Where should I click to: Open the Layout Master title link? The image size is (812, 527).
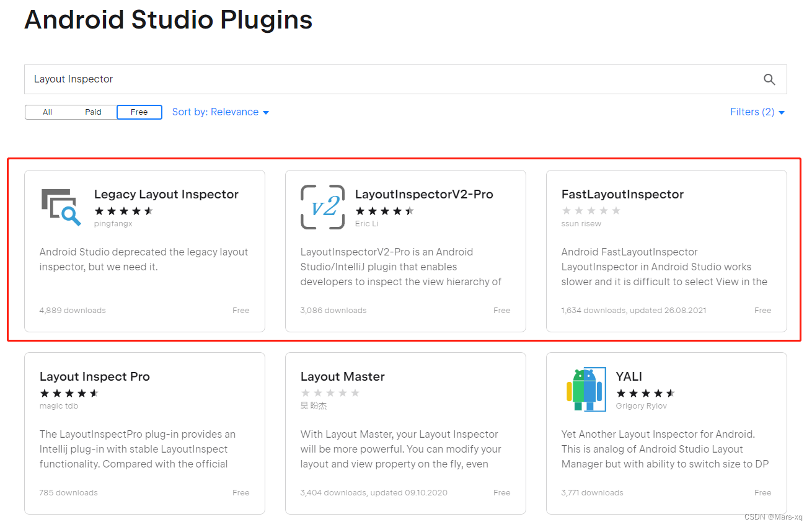click(x=343, y=377)
